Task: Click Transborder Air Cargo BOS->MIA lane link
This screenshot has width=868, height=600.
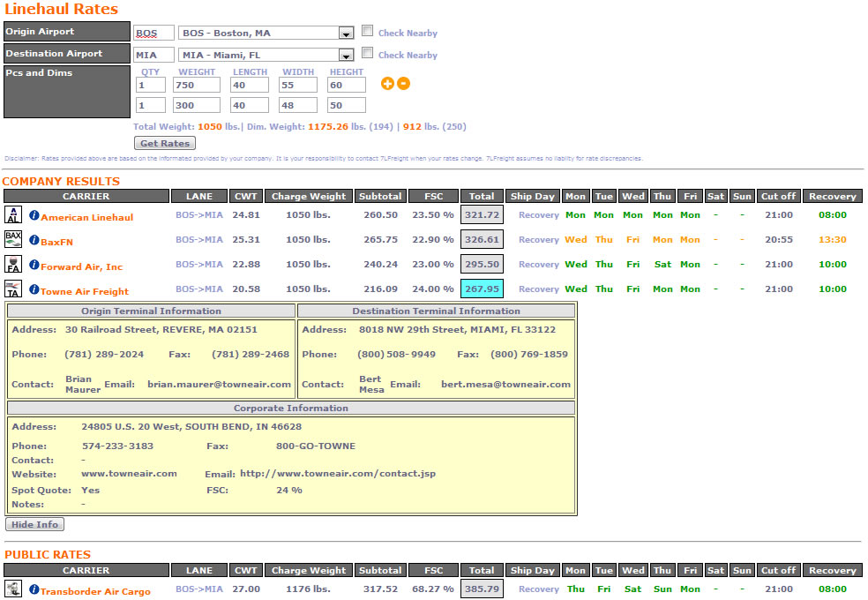Action: pyautogui.click(x=199, y=589)
